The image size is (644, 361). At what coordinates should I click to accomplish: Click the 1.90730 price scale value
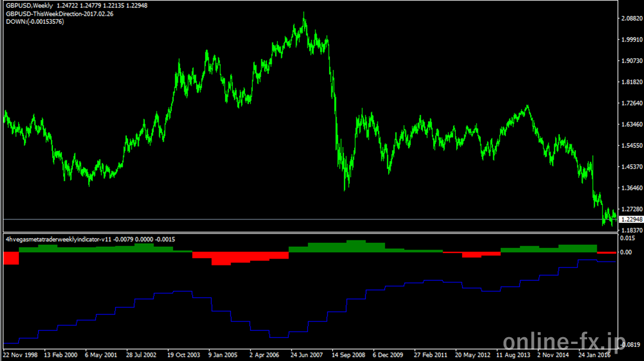(x=632, y=61)
